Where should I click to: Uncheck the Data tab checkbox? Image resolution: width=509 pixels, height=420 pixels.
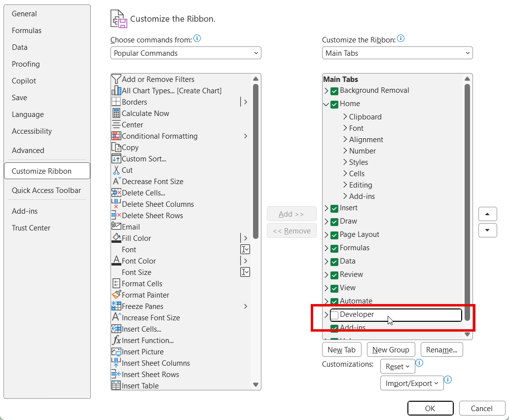click(x=334, y=262)
